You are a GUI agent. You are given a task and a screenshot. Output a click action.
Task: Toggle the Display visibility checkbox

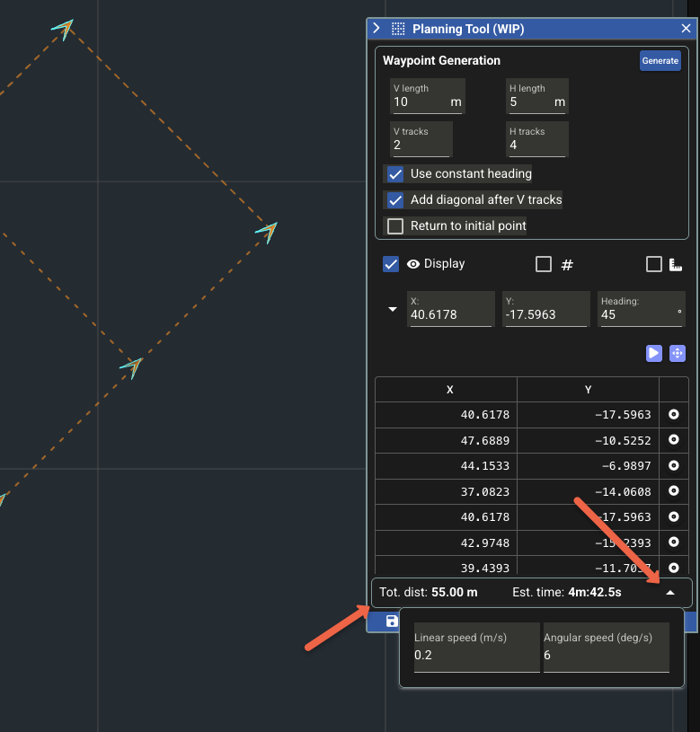pyautogui.click(x=391, y=264)
